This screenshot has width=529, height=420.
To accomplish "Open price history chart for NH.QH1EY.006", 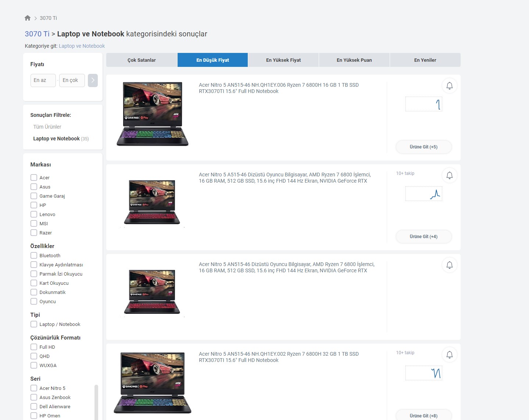I will click(423, 104).
